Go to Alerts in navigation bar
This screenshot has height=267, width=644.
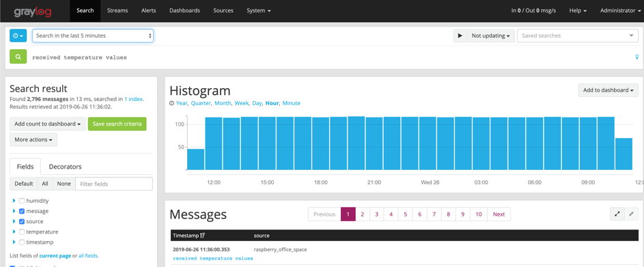coord(148,11)
